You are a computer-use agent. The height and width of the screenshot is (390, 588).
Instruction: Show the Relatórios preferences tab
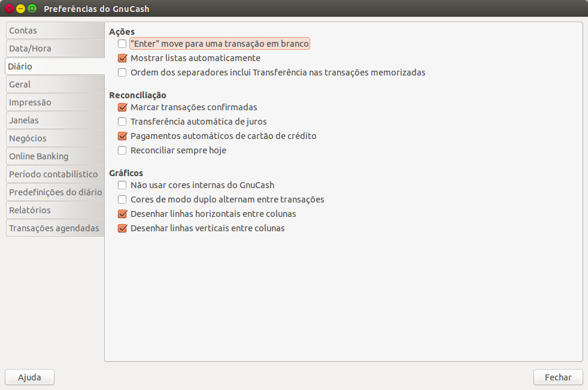pyautogui.click(x=54, y=210)
